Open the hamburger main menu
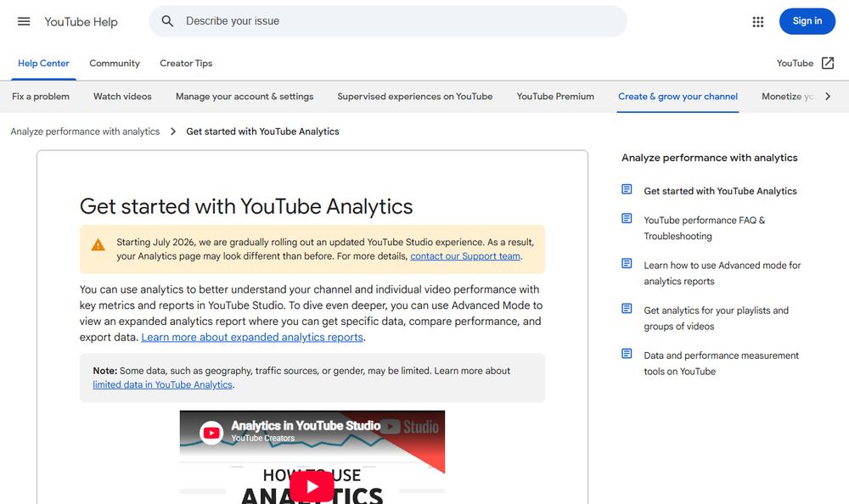The height and width of the screenshot is (504, 849). click(x=24, y=22)
